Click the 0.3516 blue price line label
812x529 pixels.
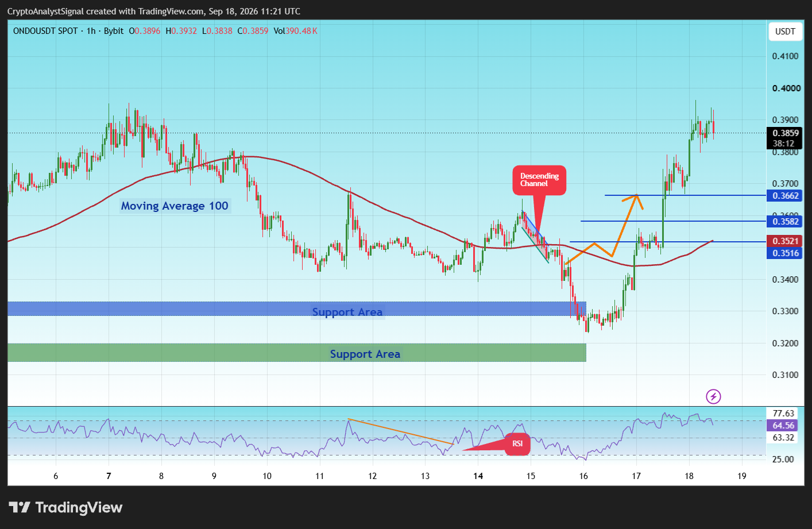pyautogui.click(x=785, y=253)
